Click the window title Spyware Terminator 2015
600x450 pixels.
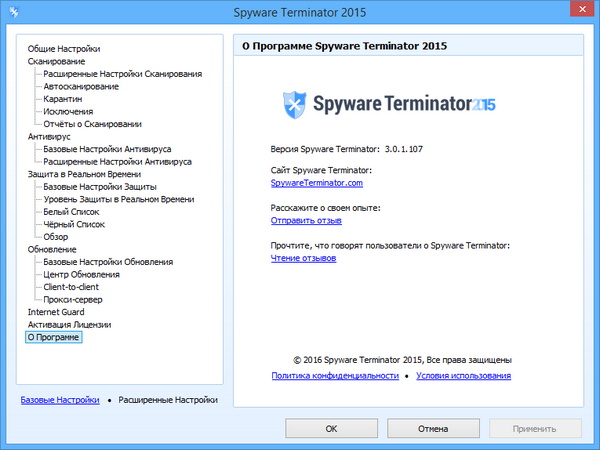click(x=300, y=13)
